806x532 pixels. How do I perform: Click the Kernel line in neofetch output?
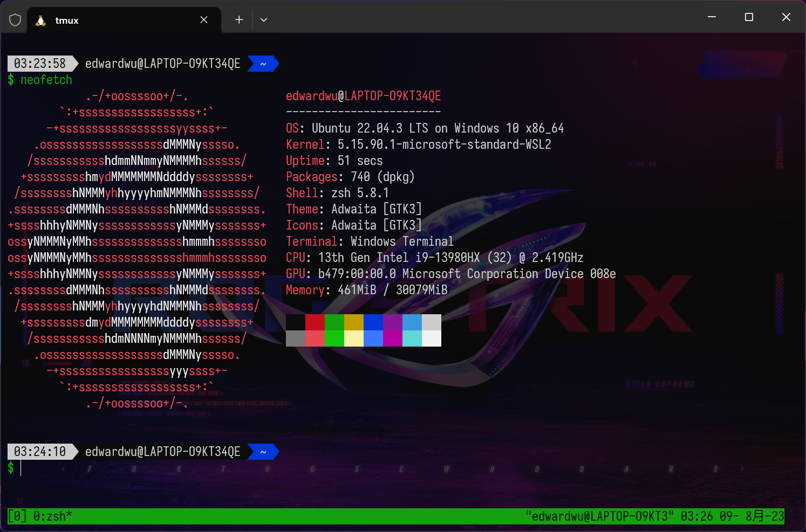pyautogui.click(x=418, y=144)
